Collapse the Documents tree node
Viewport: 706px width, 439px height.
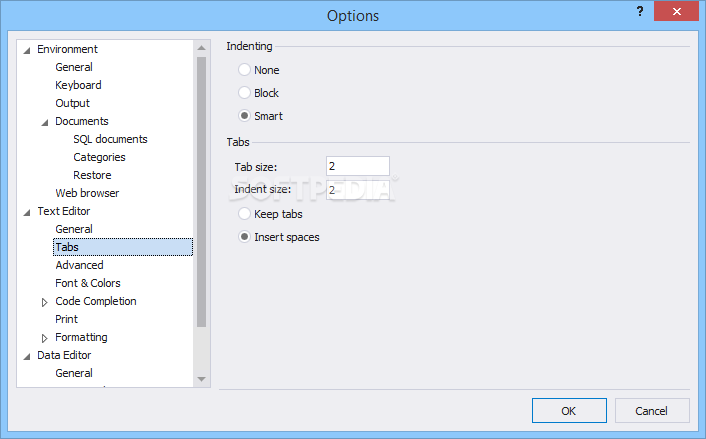click(x=44, y=122)
